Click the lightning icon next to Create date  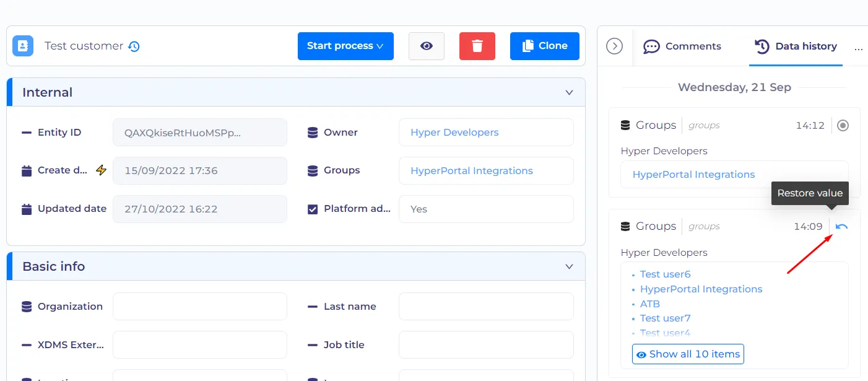[101, 170]
